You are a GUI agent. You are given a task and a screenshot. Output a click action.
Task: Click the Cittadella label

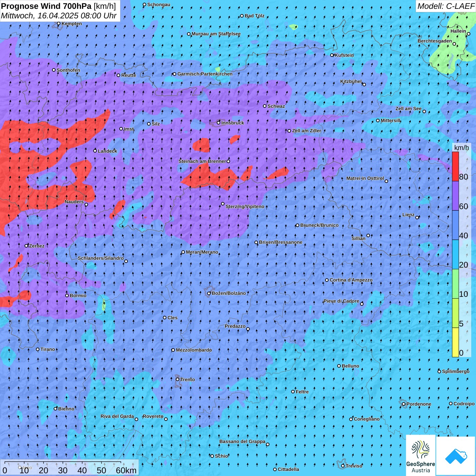(288, 469)
